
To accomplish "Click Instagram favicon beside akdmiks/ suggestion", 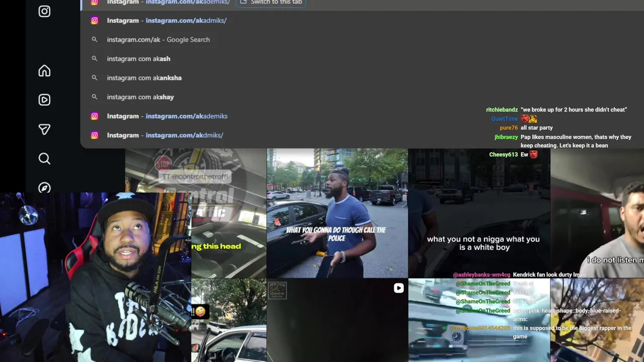I will 94,135.
